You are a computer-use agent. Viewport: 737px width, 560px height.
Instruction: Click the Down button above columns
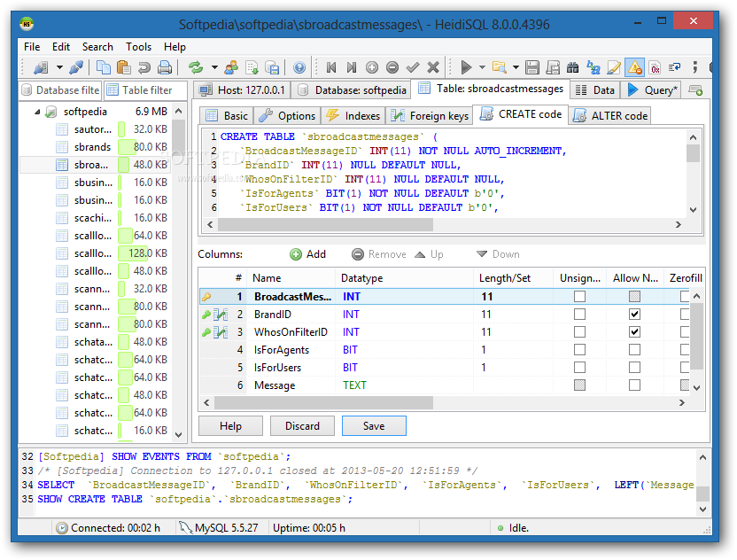coord(498,254)
